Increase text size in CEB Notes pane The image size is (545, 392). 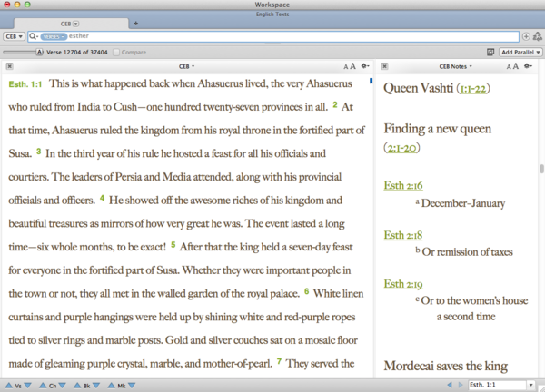tap(516, 66)
